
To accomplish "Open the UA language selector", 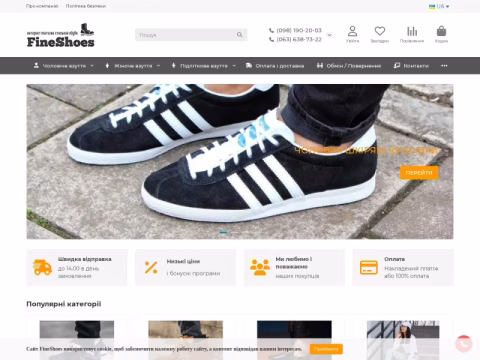I will tap(439, 6).
